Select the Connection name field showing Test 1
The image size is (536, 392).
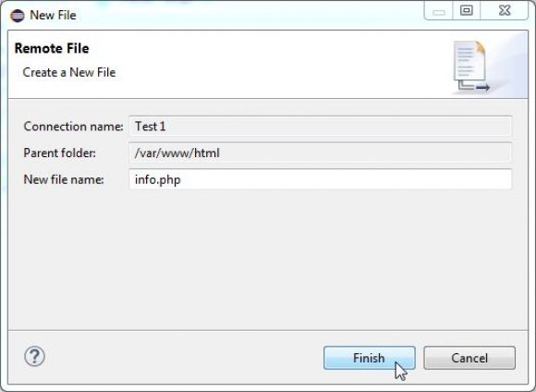[x=321, y=127]
